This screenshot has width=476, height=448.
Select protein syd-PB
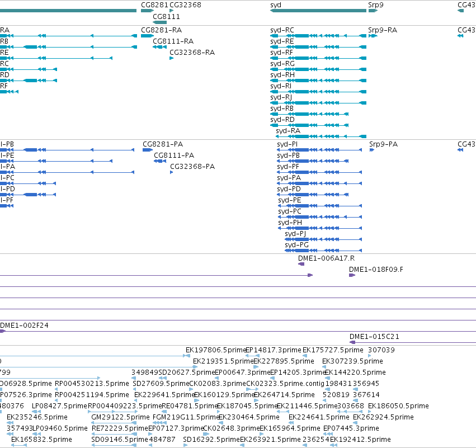pos(288,155)
